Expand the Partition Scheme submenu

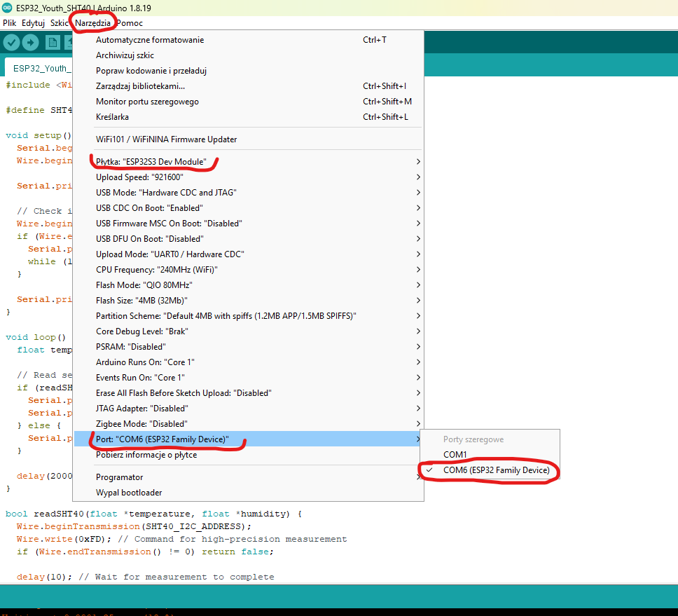pos(248,316)
